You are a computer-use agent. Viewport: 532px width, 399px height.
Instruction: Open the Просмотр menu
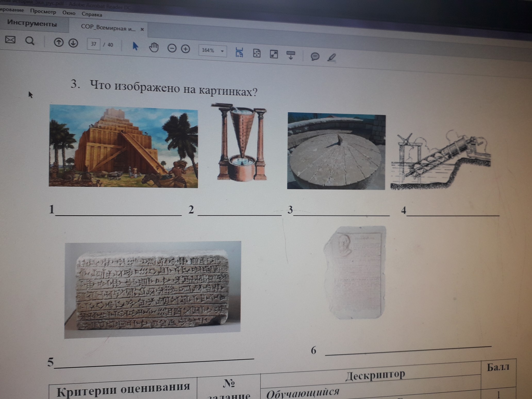coord(43,12)
